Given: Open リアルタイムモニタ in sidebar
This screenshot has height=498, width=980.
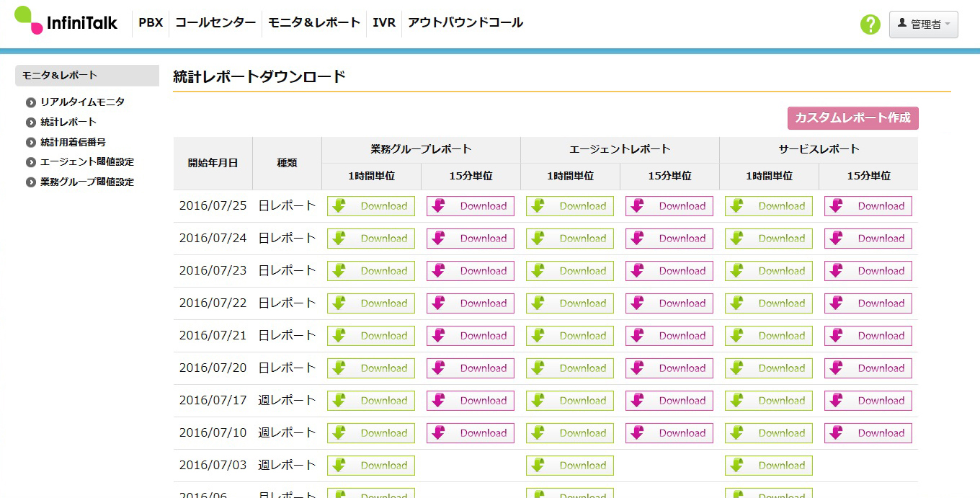Looking at the screenshot, I should click(x=82, y=102).
